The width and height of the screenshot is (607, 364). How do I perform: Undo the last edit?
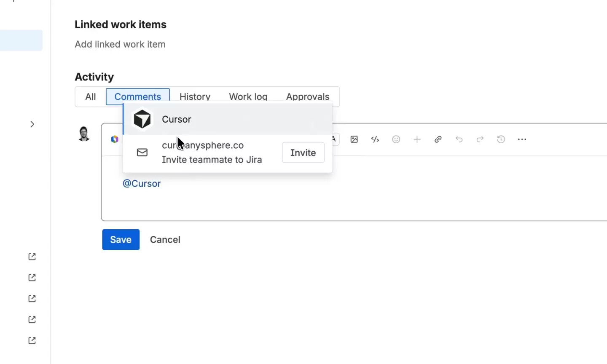459,139
